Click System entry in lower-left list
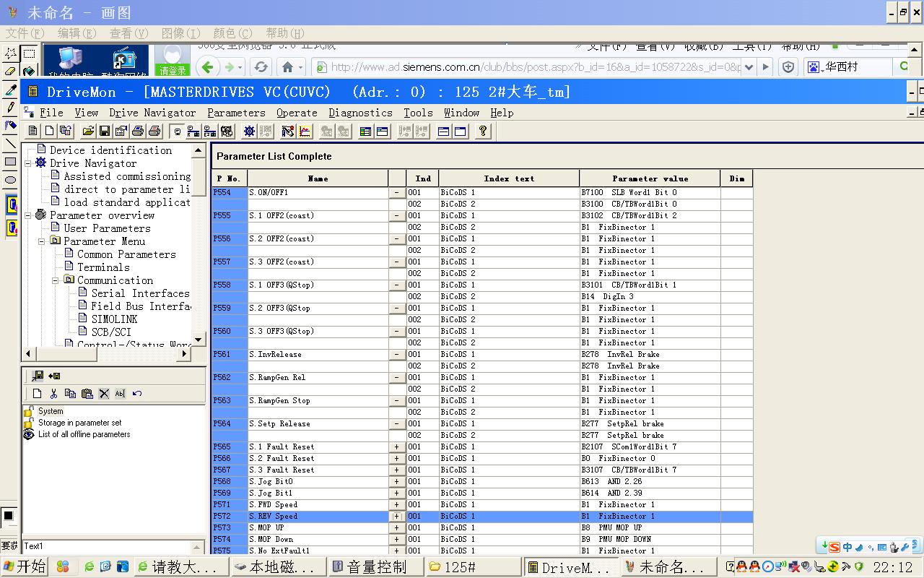 click(51, 411)
